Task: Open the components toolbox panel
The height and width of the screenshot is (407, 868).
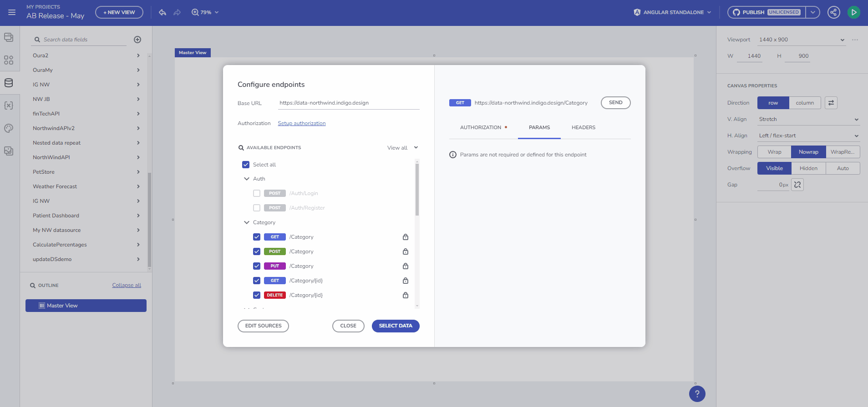Action: pyautogui.click(x=9, y=60)
